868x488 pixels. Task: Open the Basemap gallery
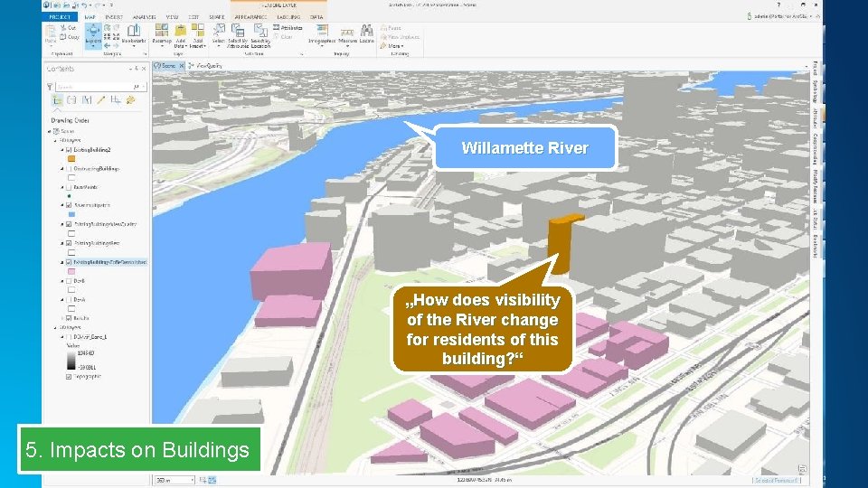162,35
